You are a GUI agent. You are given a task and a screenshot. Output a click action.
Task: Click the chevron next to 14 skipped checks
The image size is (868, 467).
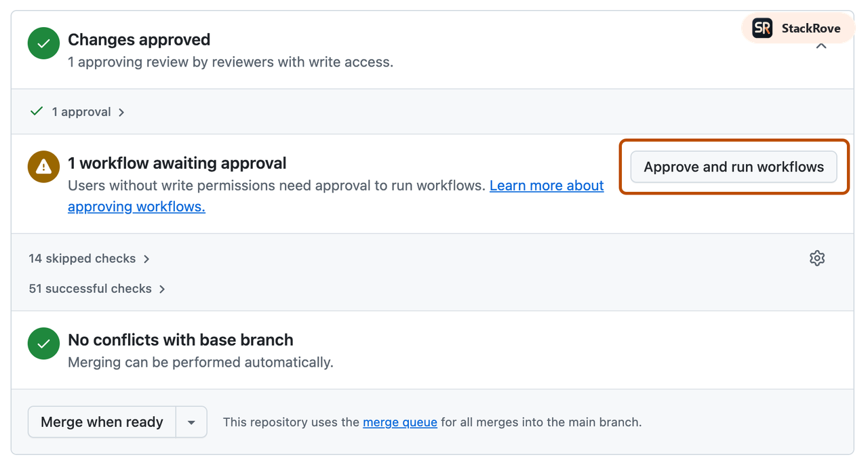[x=145, y=258]
